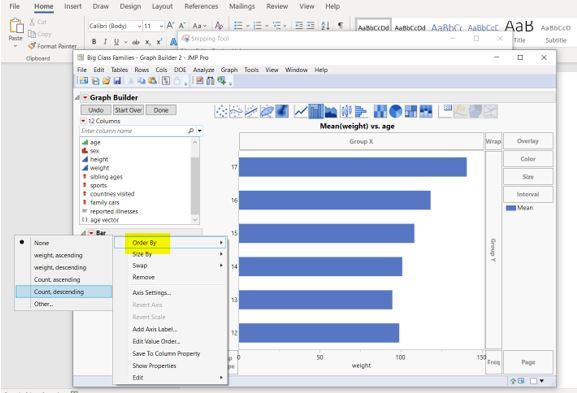The width and height of the screenshot is (577, 393).
Task: Open the column filter dropdown arrow
Action: point(199,131)
